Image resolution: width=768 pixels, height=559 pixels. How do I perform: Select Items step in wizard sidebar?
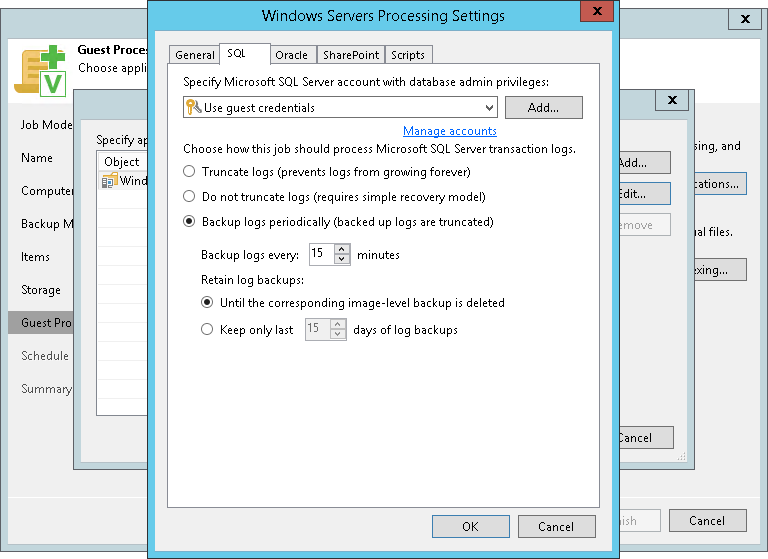click(x=35, y=257)
